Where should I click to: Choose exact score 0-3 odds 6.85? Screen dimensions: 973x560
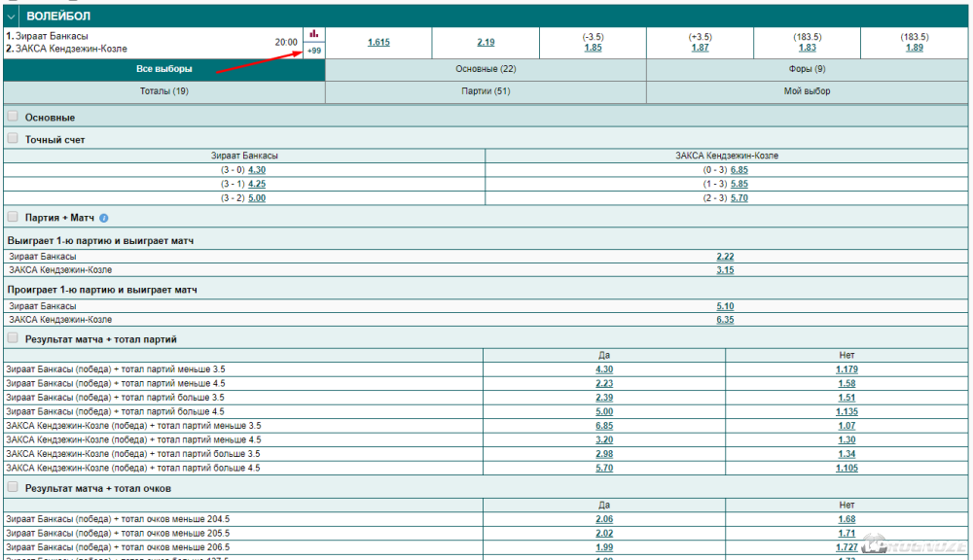[x=739, y=169]
